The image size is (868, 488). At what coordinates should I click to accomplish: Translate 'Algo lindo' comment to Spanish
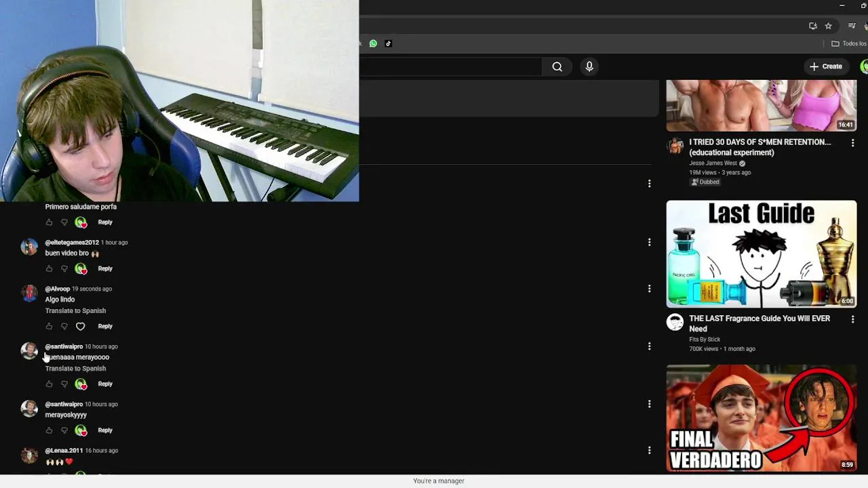pyautogui.click(x=75, y=310)
